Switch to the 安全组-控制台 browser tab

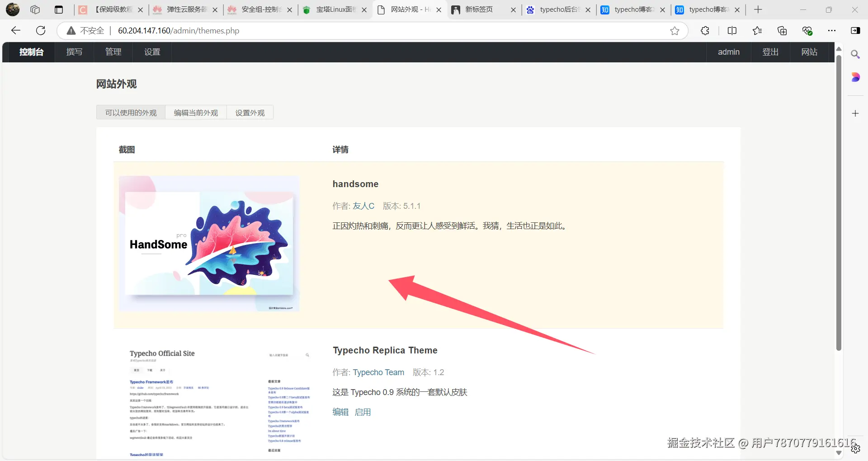point(260,9)
